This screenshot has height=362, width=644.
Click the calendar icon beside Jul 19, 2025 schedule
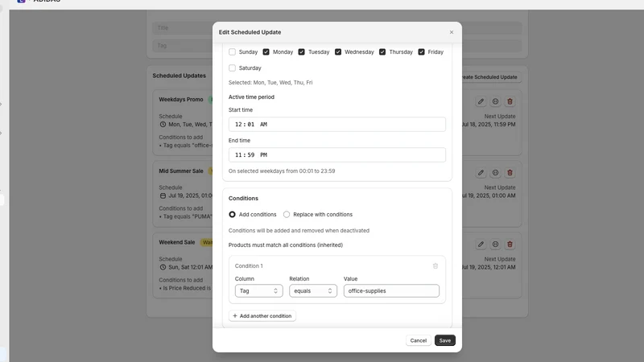(x=163, y=195)
